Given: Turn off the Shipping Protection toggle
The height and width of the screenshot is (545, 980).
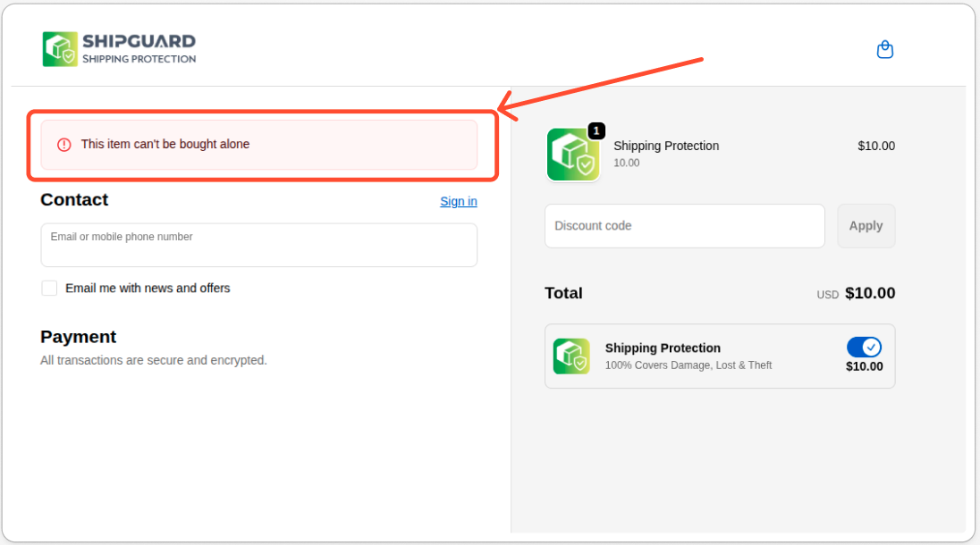Looking at the screenshot, I should [x=864, y=348].
